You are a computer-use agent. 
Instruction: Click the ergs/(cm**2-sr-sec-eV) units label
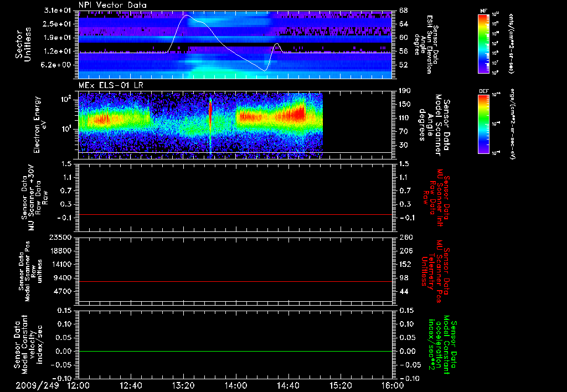(511, 123)
